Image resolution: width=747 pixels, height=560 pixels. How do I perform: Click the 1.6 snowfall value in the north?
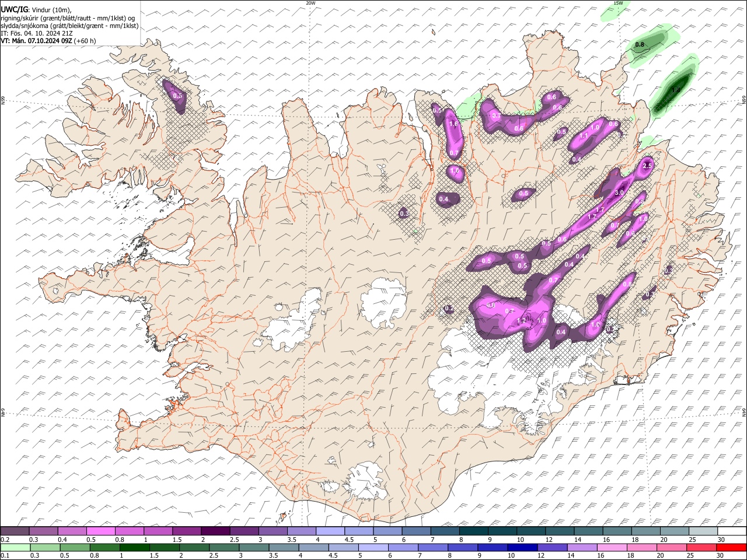453,124
